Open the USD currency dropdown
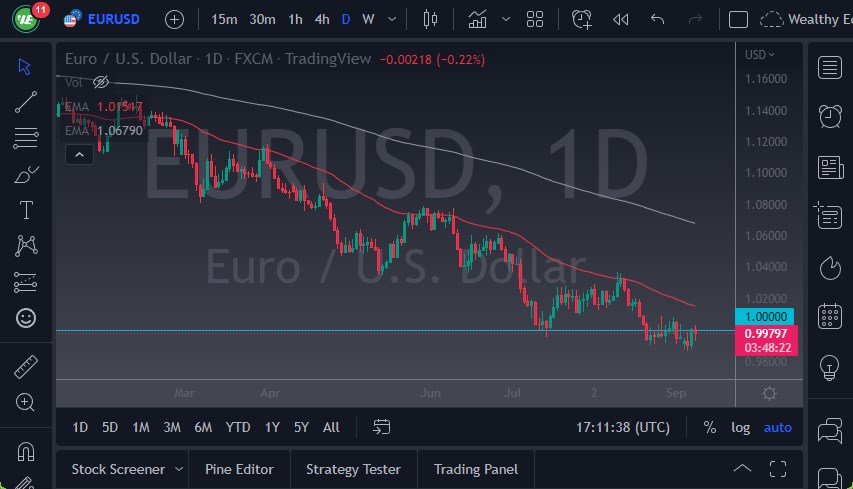This screenshot has width=853, height=489. [760, 54]
